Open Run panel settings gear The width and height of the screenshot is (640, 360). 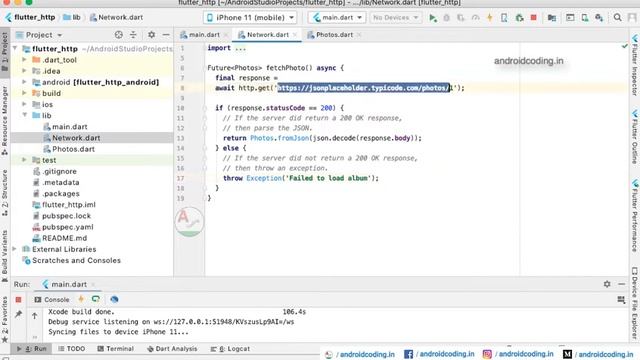pyautogui.click(x=607, y=284)
